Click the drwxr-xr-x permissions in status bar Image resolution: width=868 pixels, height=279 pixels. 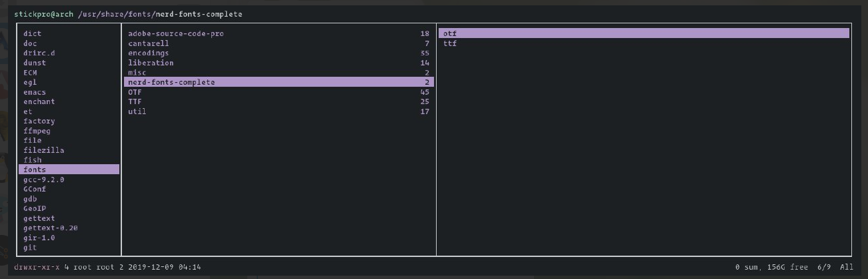pyautogui.click(x=37, y=267)
